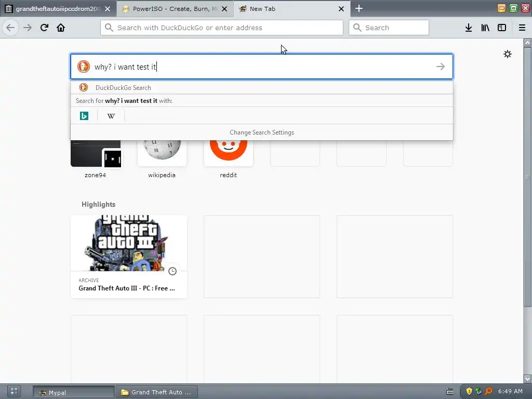Open Grand Theft Auto folder taskbar button
The height and width of the screenshot is (399, 532).
coord(157,392)
